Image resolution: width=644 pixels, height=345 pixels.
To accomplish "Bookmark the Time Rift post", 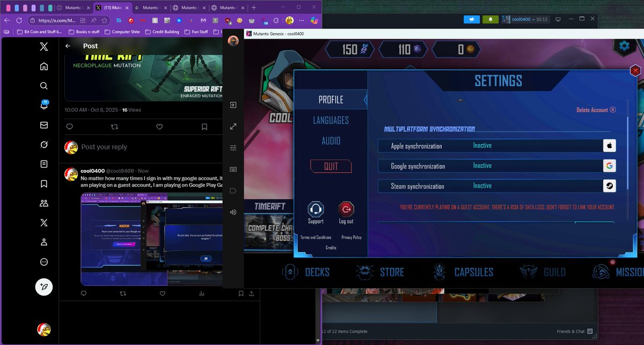I will [x=204, y=127].
